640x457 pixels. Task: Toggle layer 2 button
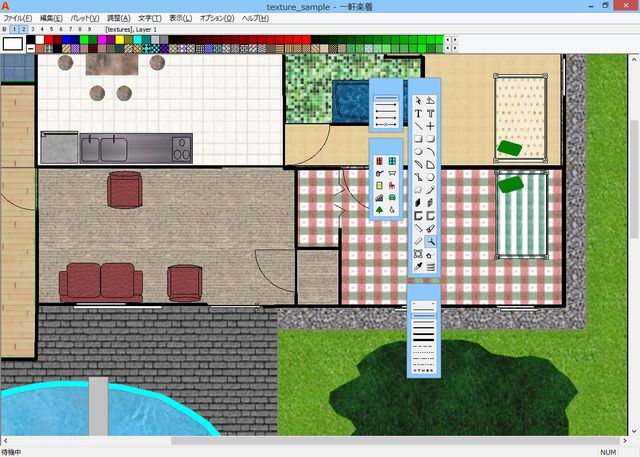[23, 29]
